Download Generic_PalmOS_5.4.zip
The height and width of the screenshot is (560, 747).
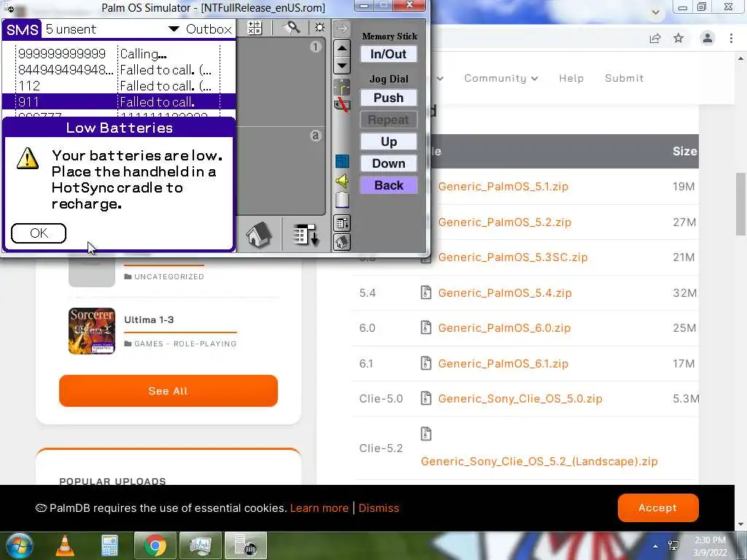[x=505, y=293]
